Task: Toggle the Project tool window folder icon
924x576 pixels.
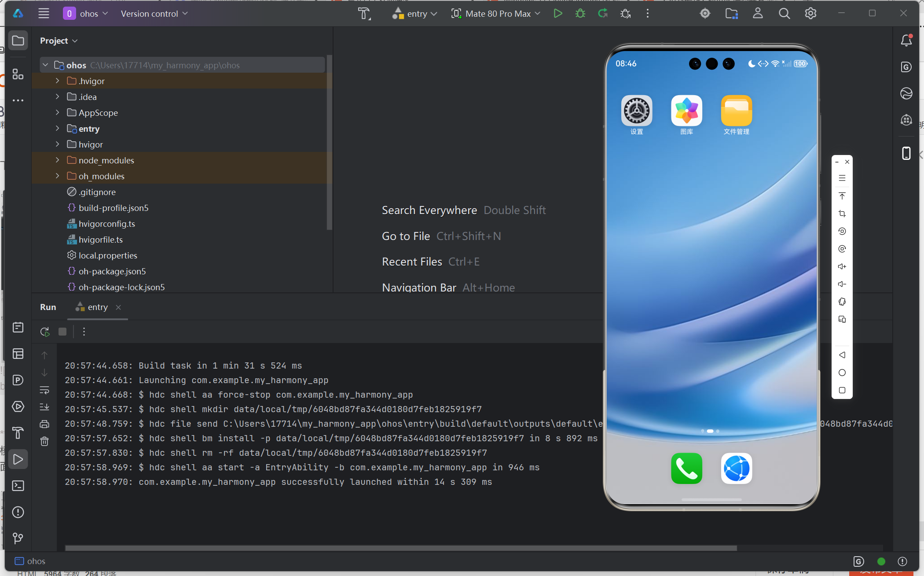Action: (18, 41)
